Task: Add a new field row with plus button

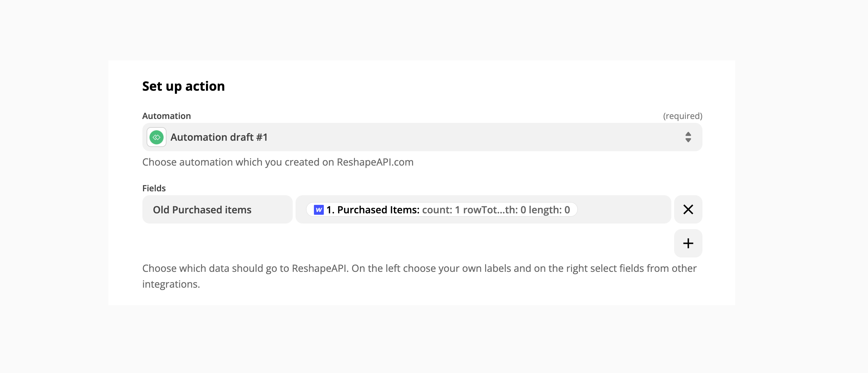Action: click(688, 243)
